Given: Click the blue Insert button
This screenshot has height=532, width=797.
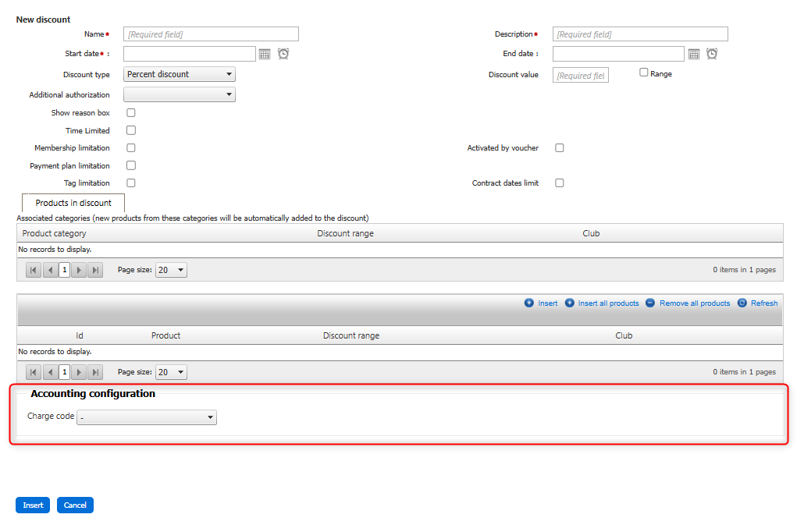Looking at the screenshot, I should tap(33, 505).
